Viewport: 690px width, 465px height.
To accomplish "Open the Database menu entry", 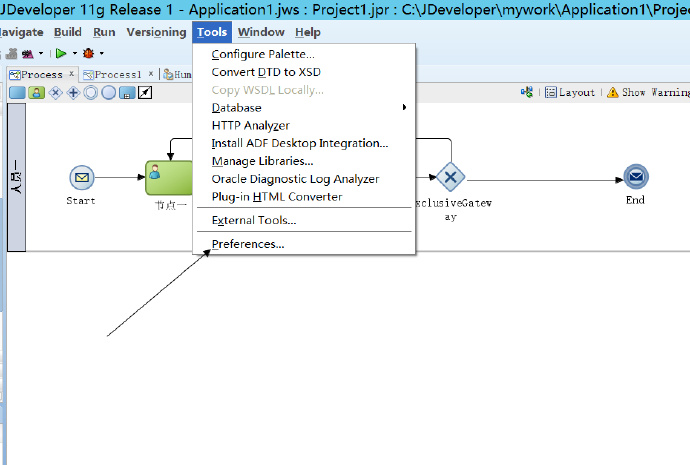I will click(304, 108).
